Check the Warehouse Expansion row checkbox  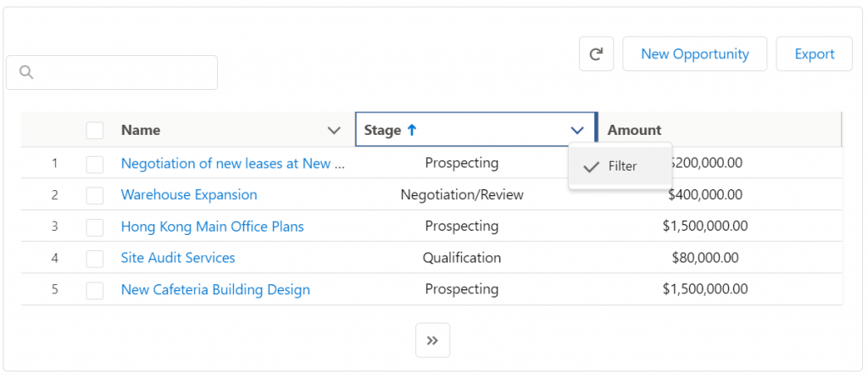pos(95,195)
